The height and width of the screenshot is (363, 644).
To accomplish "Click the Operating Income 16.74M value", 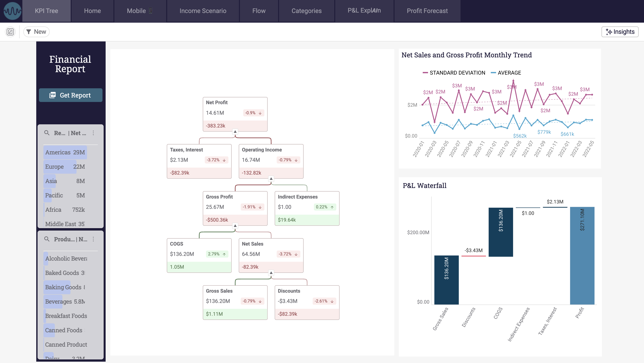I will 251,160.
